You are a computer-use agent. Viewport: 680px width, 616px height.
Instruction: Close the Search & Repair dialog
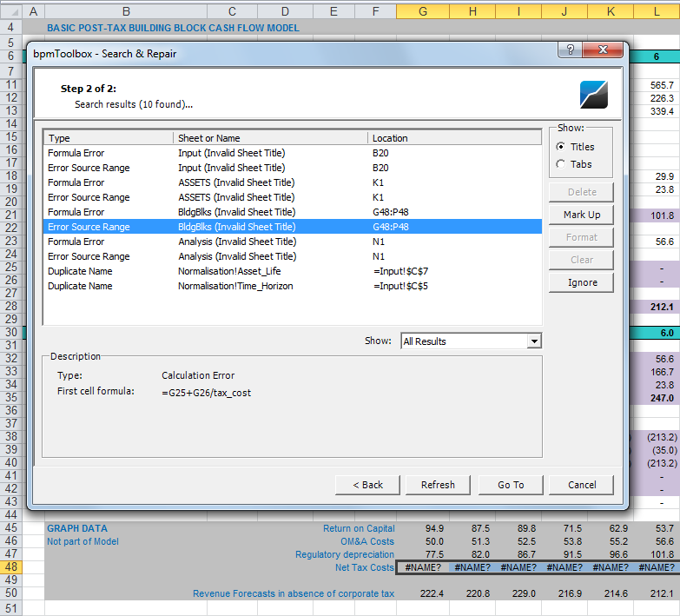coord(603,50)
